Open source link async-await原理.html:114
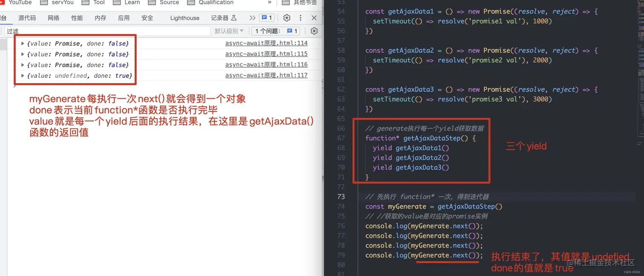Screen dimensions: 644x276 tap(266, 43)
